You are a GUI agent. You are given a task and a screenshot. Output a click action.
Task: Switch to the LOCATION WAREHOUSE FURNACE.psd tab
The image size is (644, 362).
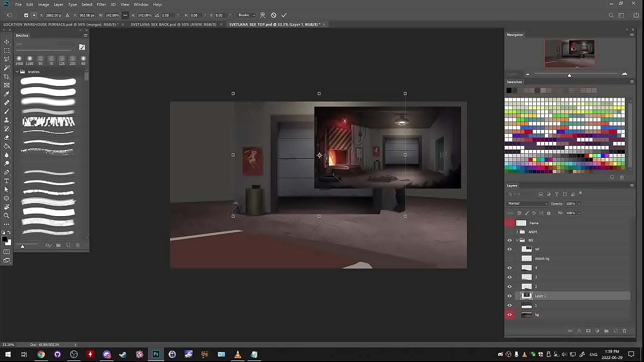point(60,24)
